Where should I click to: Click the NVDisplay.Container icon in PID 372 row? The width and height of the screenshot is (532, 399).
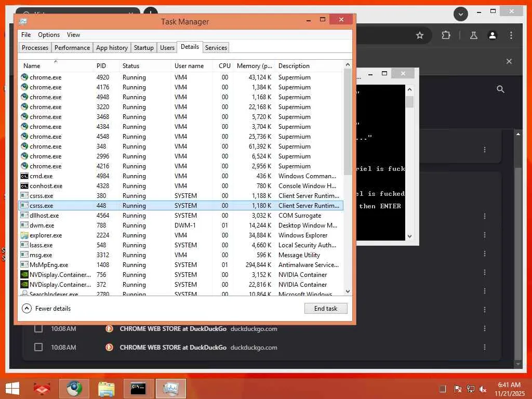[24, 284]
